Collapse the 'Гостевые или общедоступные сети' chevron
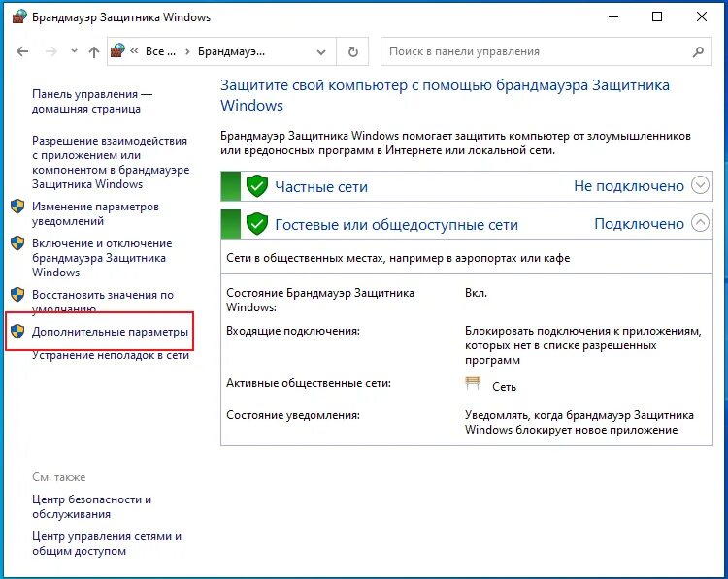The height and width of the screenshot is (579, 728). 700,223
